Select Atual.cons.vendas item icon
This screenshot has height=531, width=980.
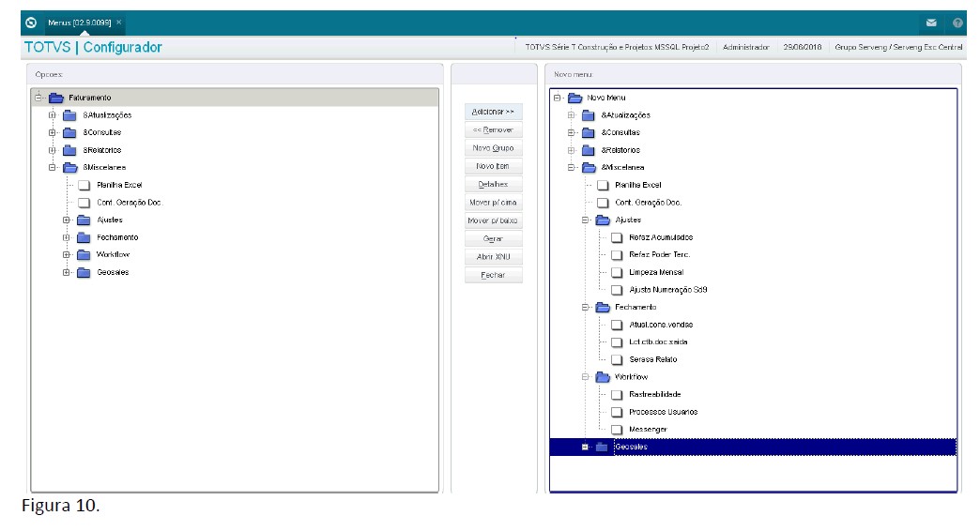(x=617, y=325)
